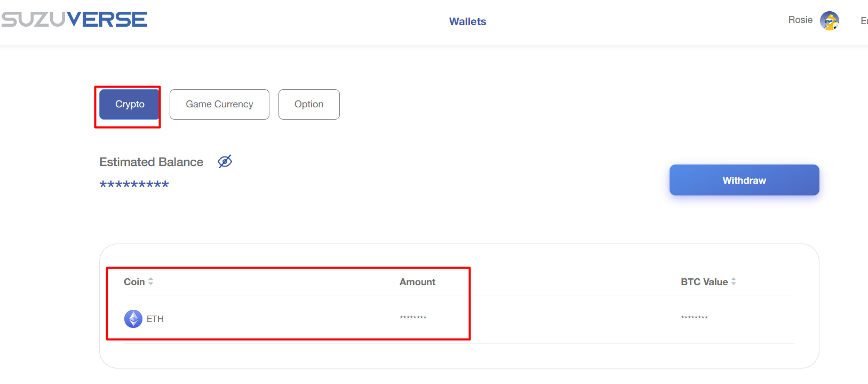Click the Amount column header
868x384 pixels.
point(417,282)
